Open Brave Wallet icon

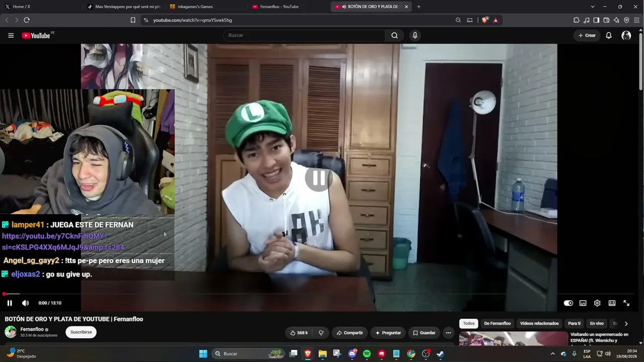tap(606, 20)
